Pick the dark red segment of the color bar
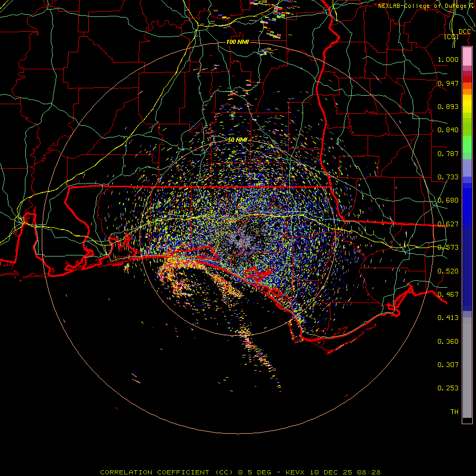This screenshot has height=476, width=476. pyautogui.click(x=467, y=79)
